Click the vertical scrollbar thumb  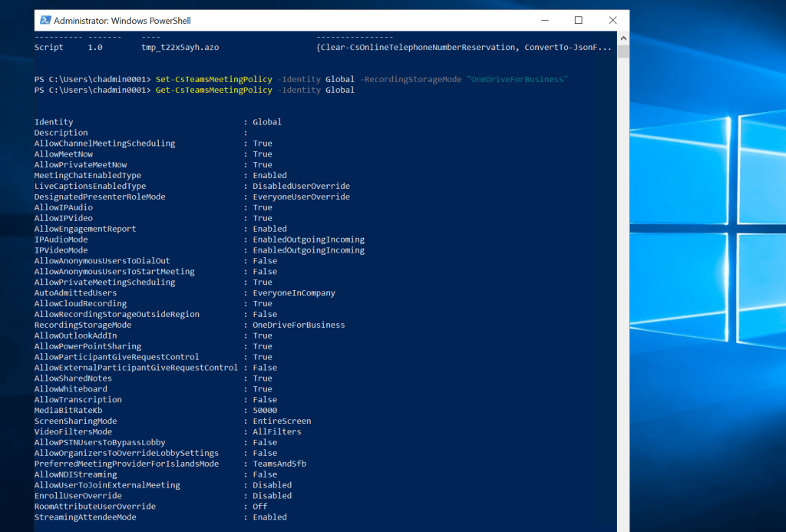623,51
